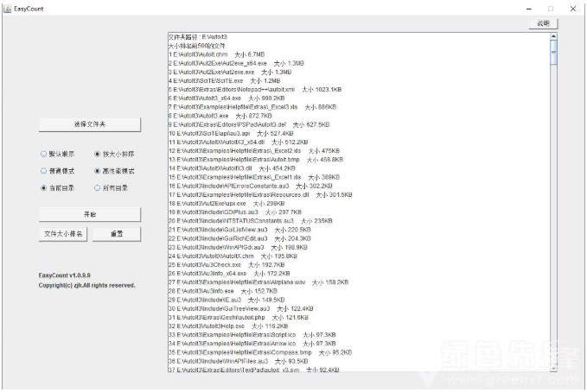Image resolution: width=587 pixels, height=392 pixels.
Task: Click the 开始 start button
Action: coord(90,214)
